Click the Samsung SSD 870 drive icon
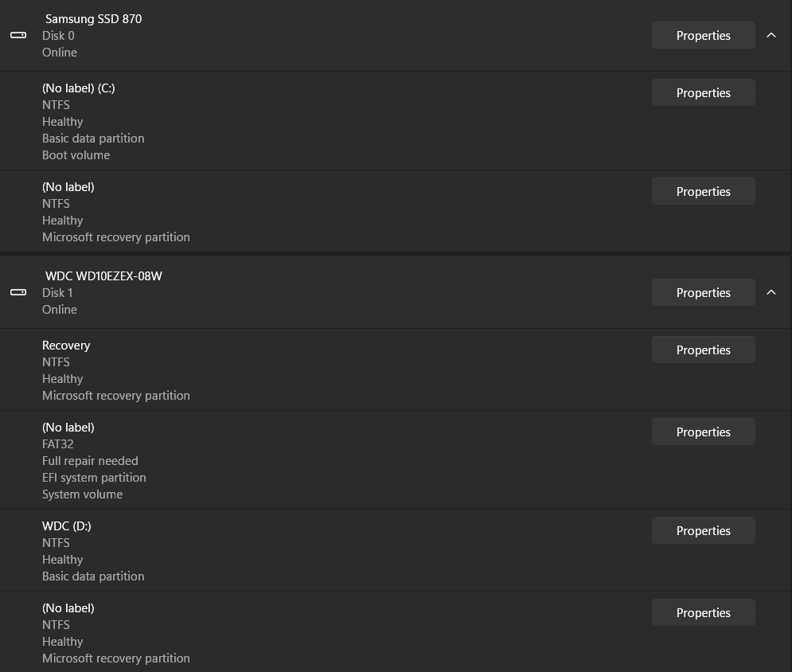This screenshot has height=672, width=792. 18,35
